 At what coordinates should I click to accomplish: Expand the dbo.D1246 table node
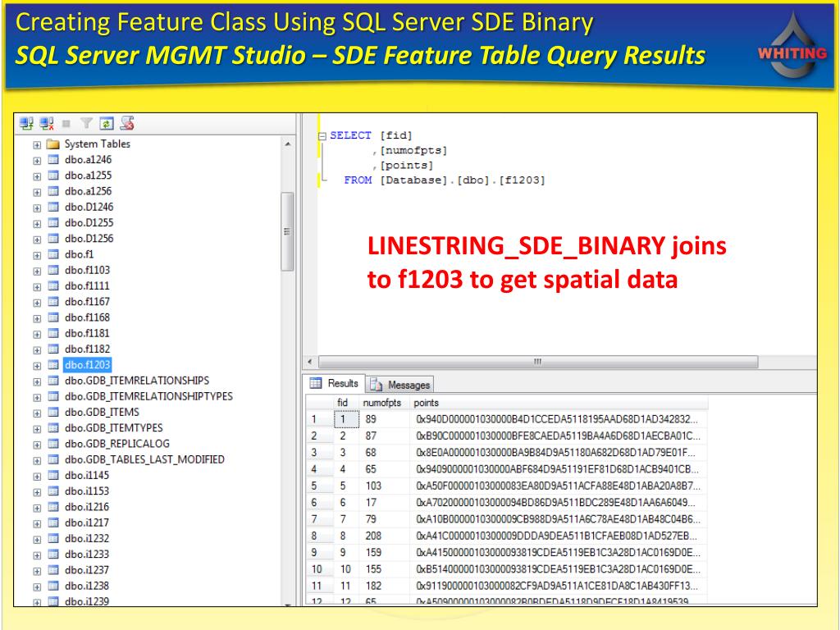pos(37,208)
